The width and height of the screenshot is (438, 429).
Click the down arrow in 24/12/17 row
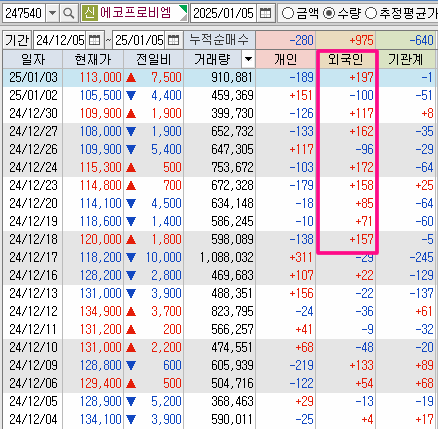click(x=131, y=257)
